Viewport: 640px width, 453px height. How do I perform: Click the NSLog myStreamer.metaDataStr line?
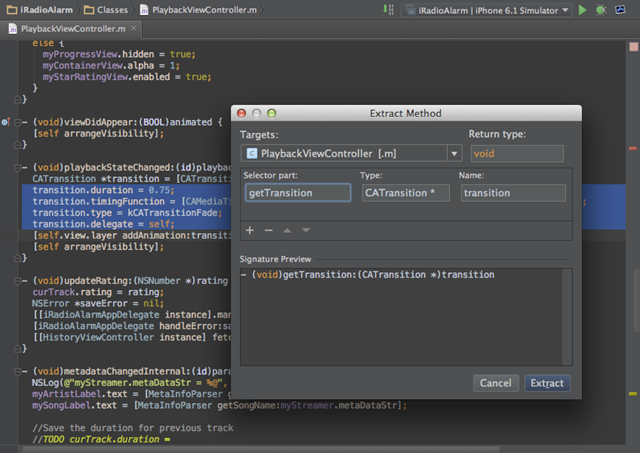point(129,383)
